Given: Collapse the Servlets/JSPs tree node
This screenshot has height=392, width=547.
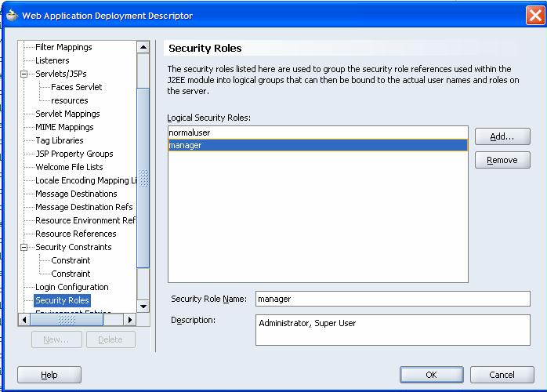Looking at the screenshot, I should pyautogui.click(x=24, y=74).
